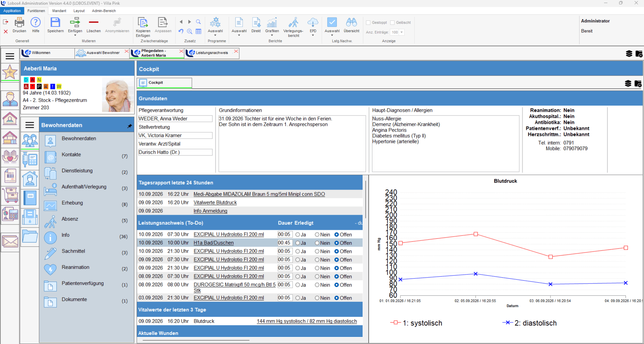Click the Löschen red minus icon
This screenshot has width=644, height=344.
point(94,22)
